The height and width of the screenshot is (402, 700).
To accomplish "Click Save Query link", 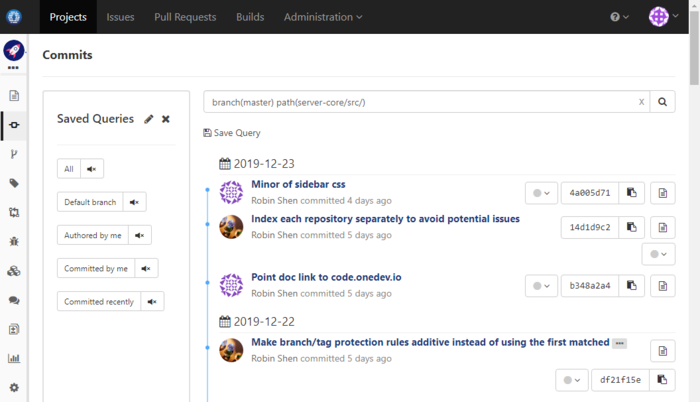I will (x=232, y=133).
